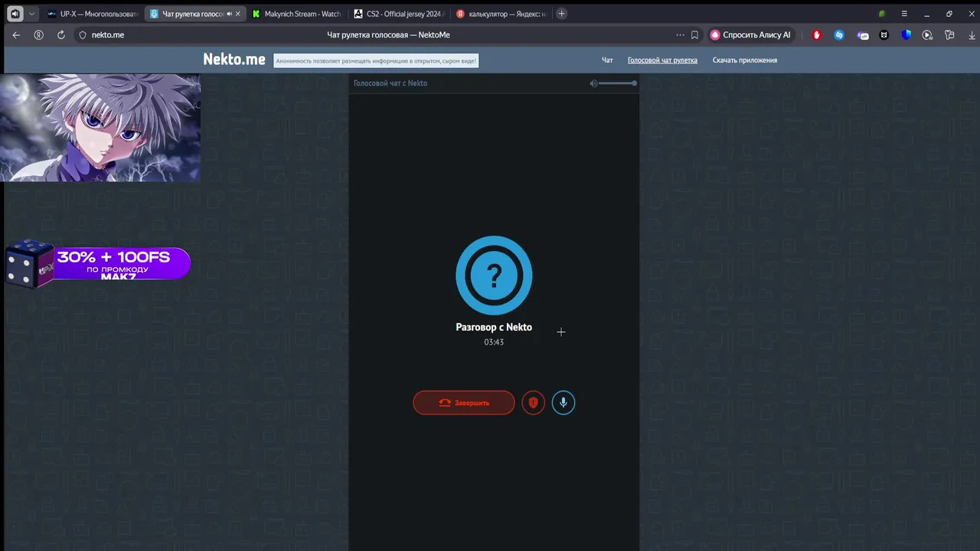Open the blue shield extension

point(906,35)
